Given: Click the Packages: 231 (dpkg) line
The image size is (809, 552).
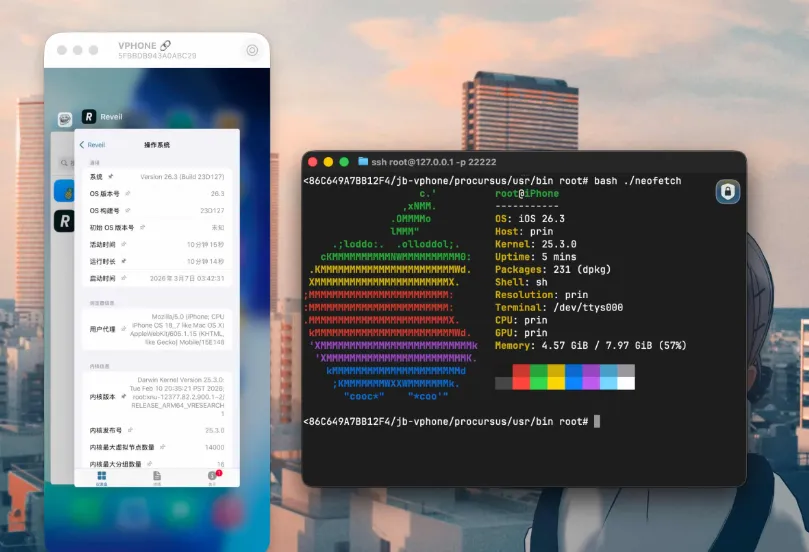Looking at the screenshot, I should click(553, 269).
